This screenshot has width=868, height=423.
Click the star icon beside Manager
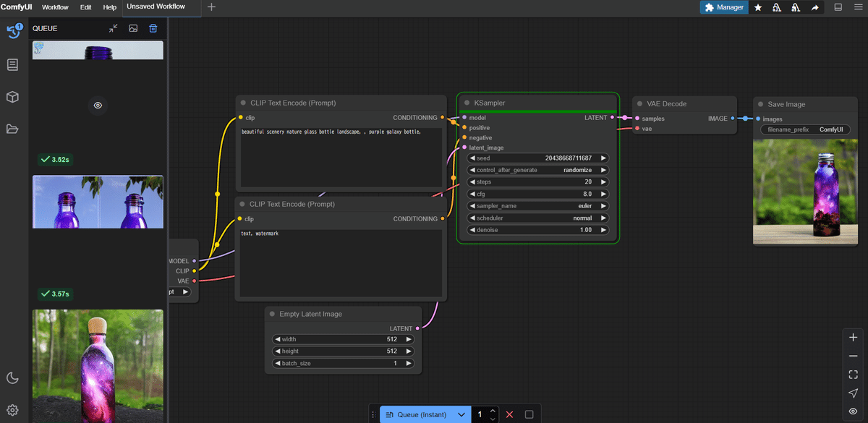coord(758,7)
